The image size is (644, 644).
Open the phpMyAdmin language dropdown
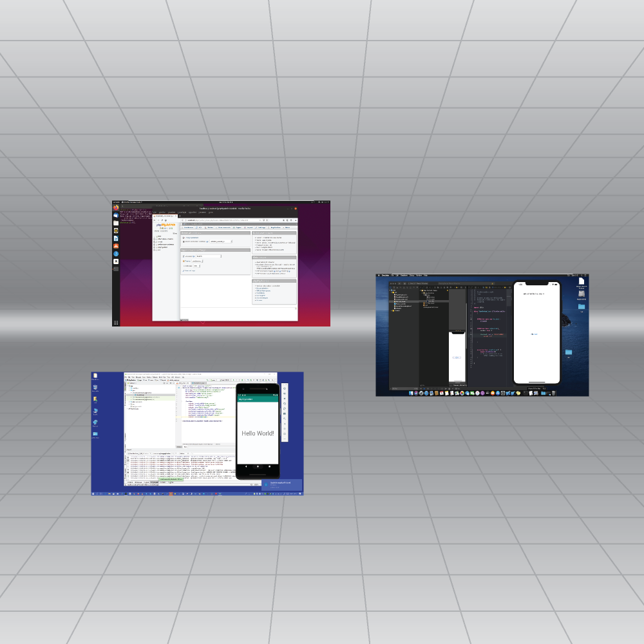point(208,256)
